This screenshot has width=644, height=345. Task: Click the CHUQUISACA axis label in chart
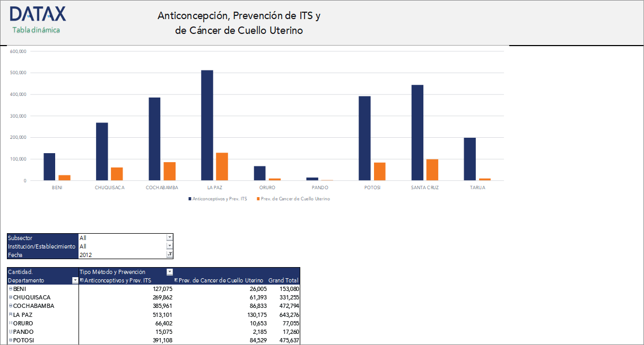(x=110, y=188)
